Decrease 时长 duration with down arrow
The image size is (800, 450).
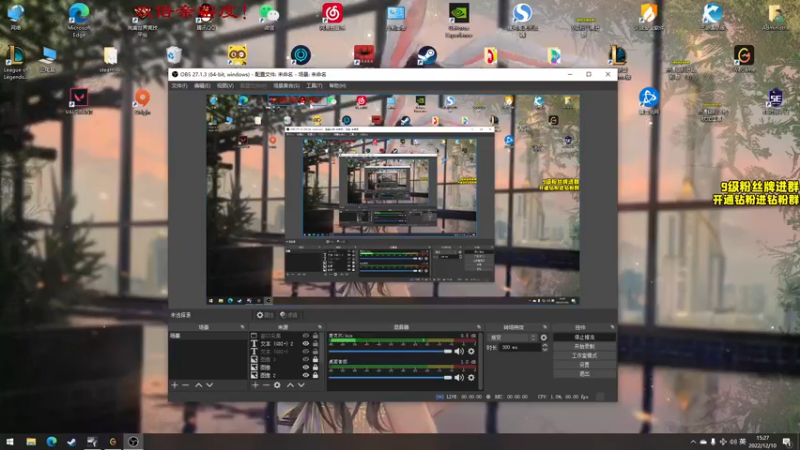544,349
